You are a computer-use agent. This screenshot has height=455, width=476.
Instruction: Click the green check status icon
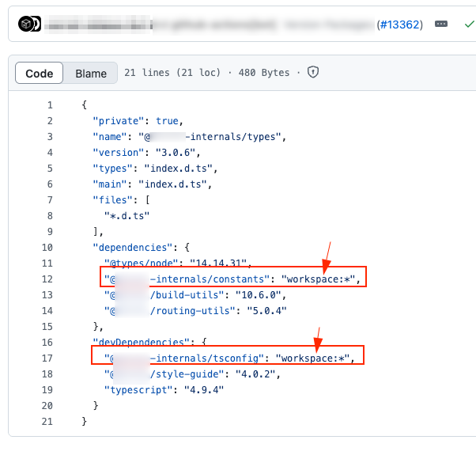(469, 25)
